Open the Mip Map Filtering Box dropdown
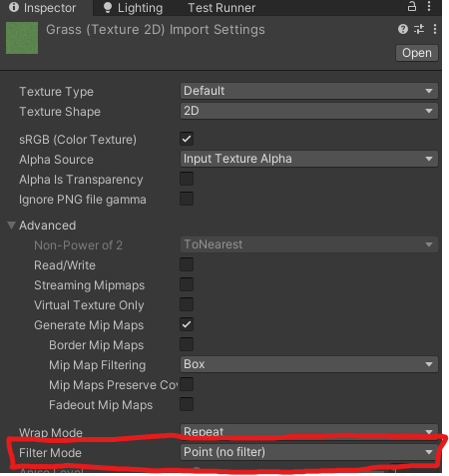The height and width of the screenshot is (476, 449). pyautogui.click(x=309, y=364)
